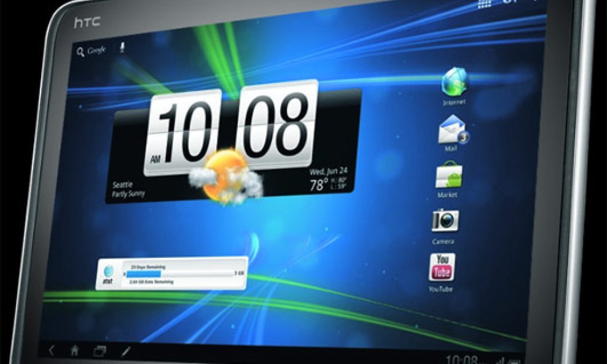607x364 pixels.
Task: Tap the Seattle location label
Action: (x=122, y=185)
